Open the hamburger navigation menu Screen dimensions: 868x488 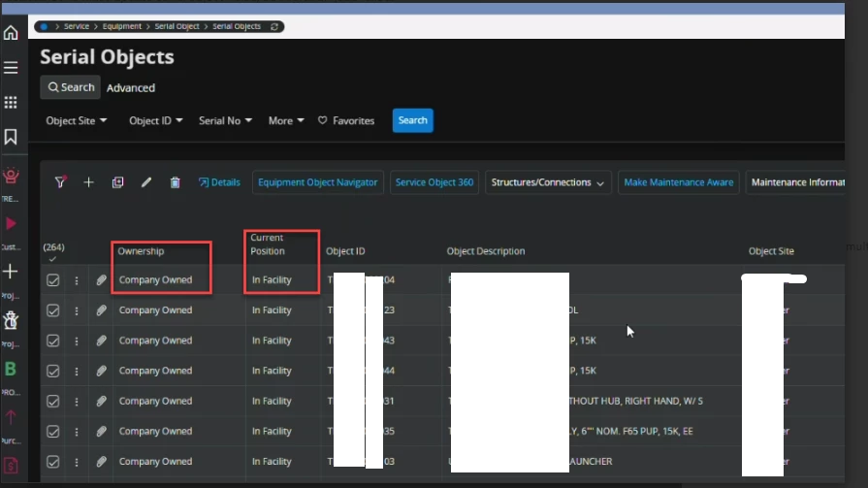[x=11, y=67]
